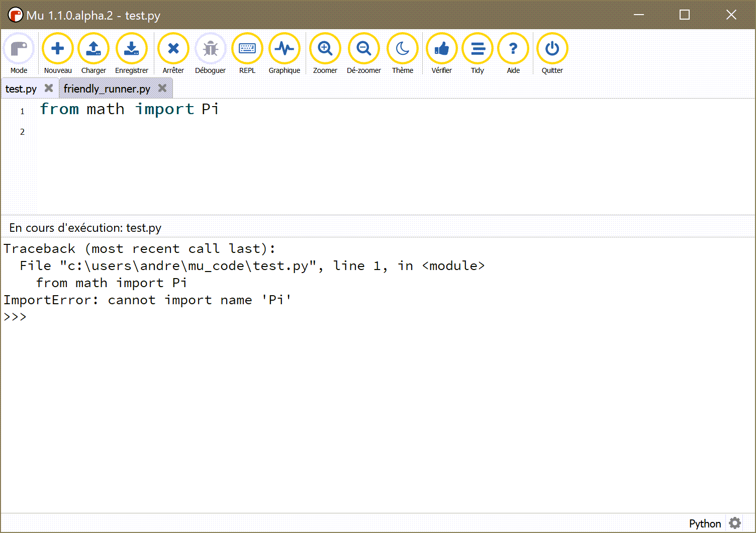Load a file with Charger

93,54
